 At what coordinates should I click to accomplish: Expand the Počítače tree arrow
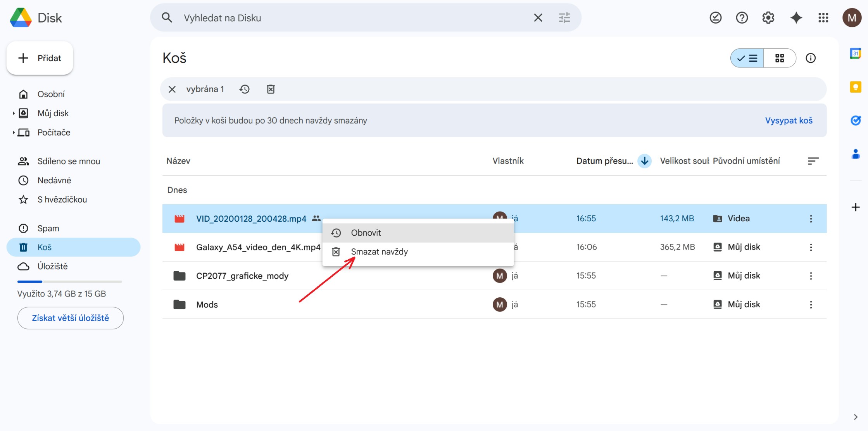pos(14,133)
